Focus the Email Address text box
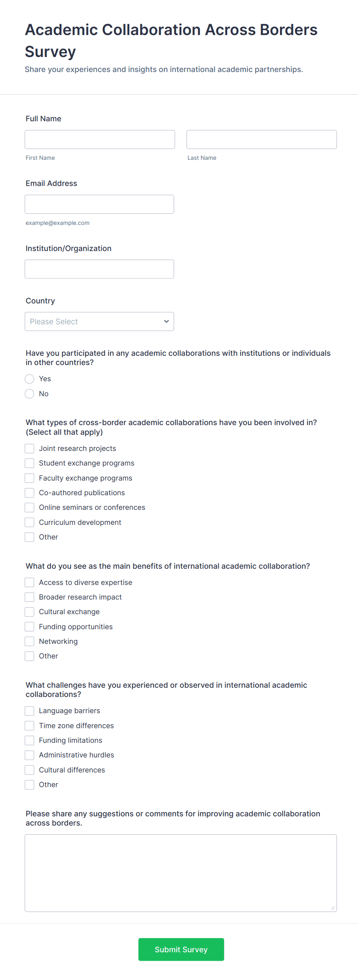 pyautogui.click(x=99, y=204)
